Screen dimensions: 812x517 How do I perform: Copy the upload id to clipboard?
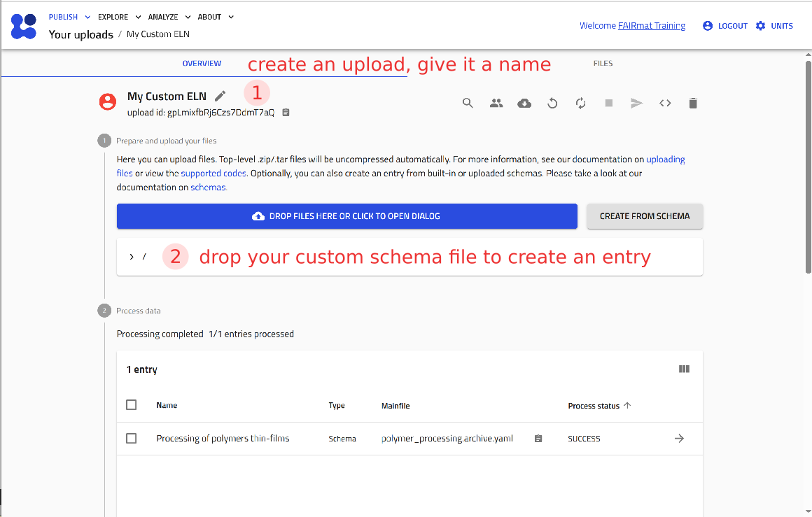(x=286, y=113)
